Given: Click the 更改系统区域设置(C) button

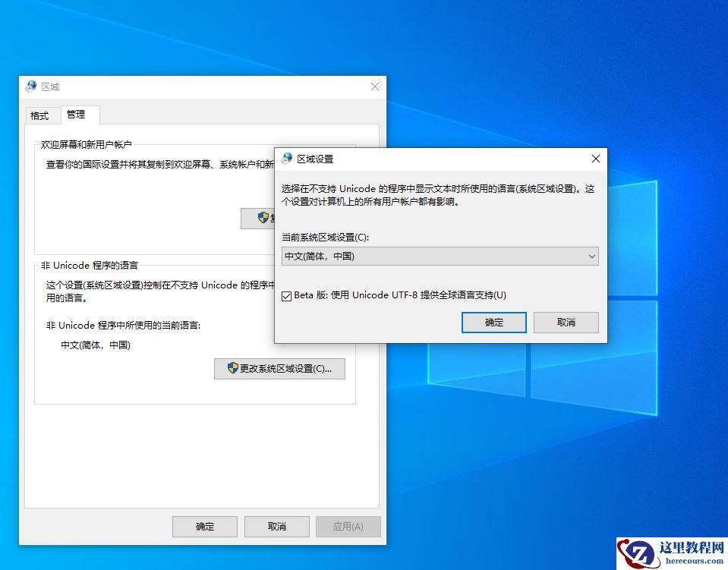Looking at the screenshot, I should (279, 369).
